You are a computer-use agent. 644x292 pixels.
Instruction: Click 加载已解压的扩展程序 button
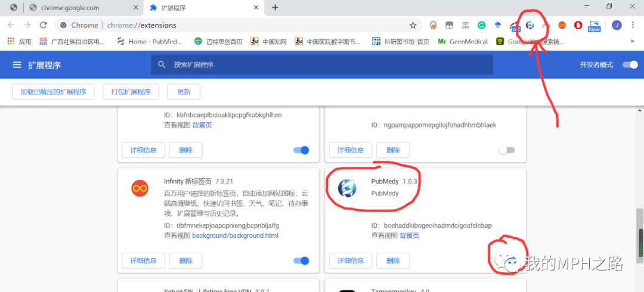pyautogui.click(x=54, y=92)
